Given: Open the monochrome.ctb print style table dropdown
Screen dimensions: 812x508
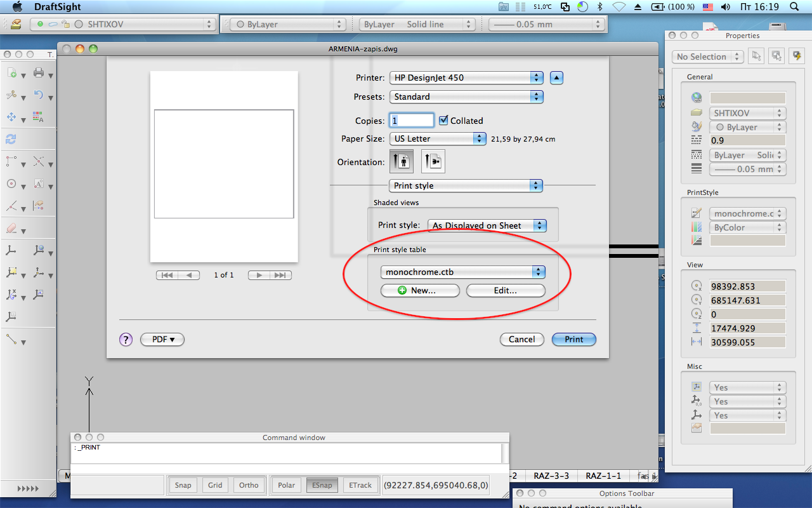Looking at the screenshot, I should click(x=463, y=272).
